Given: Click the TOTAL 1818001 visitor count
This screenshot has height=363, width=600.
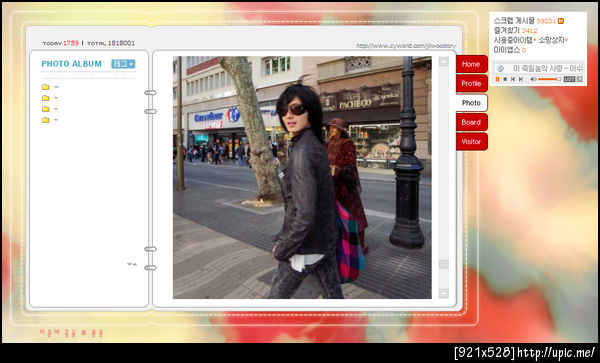Looking at the screenshot, I should coord(111,43).
